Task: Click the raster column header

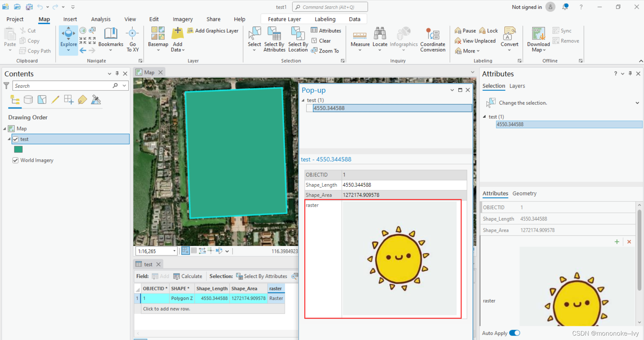Action: (276, 288)
